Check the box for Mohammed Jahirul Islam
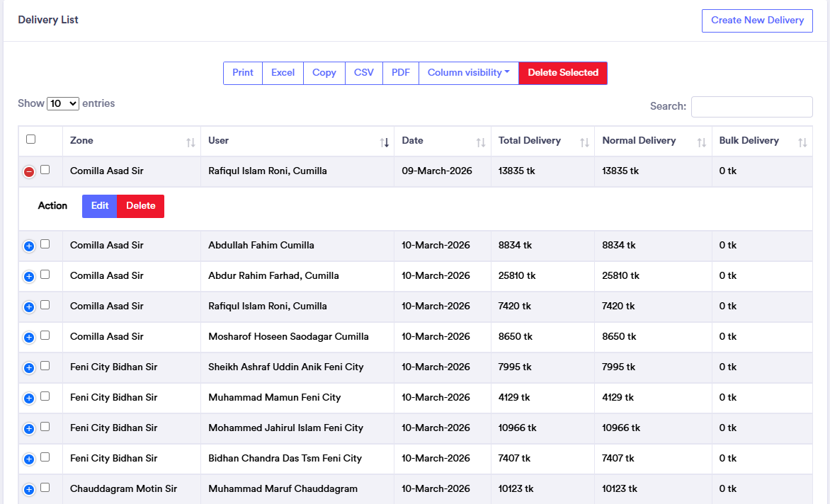The image size is (830, 504). [x=45, y=426]
